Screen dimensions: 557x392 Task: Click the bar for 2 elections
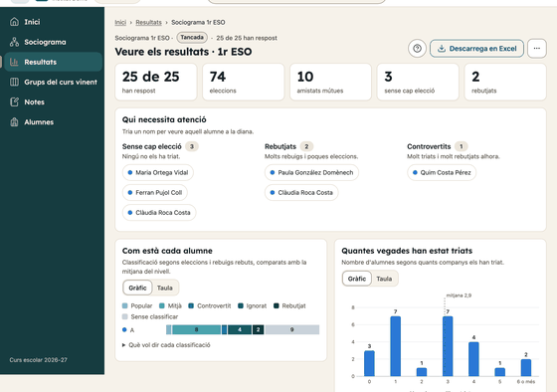pyautogui.click(x=422, y=372)
